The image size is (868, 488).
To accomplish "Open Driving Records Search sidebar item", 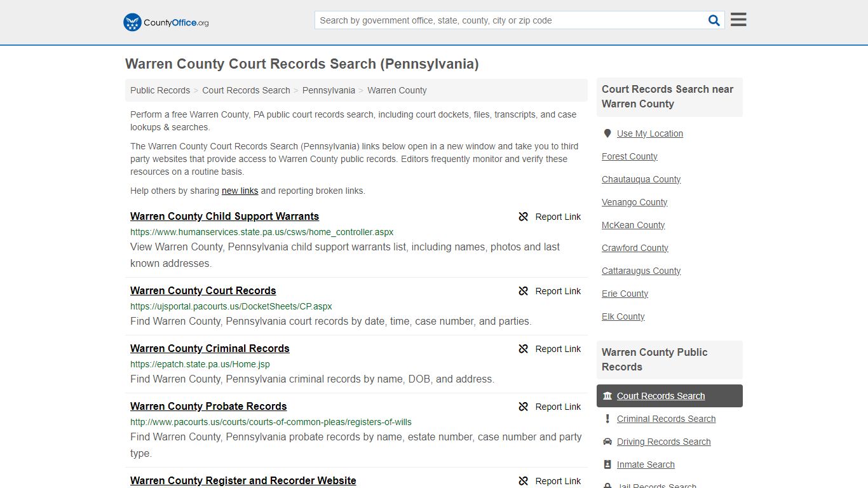I will 664,442.
